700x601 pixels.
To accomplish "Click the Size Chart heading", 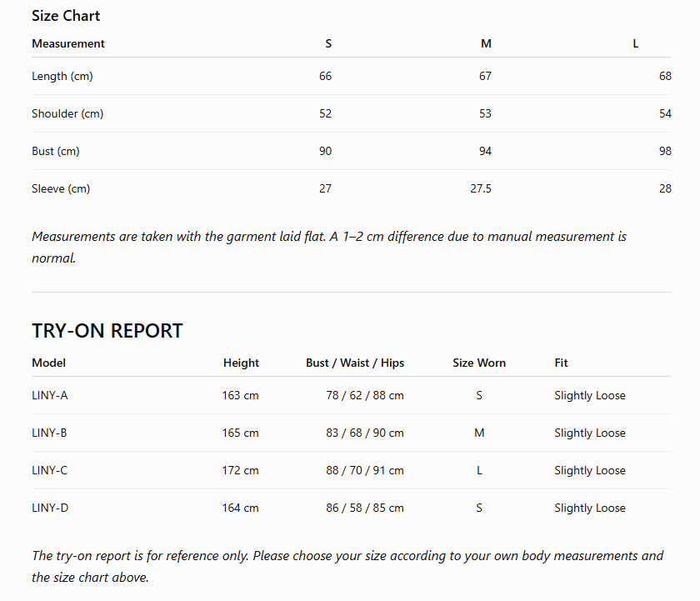I will 66,16.
